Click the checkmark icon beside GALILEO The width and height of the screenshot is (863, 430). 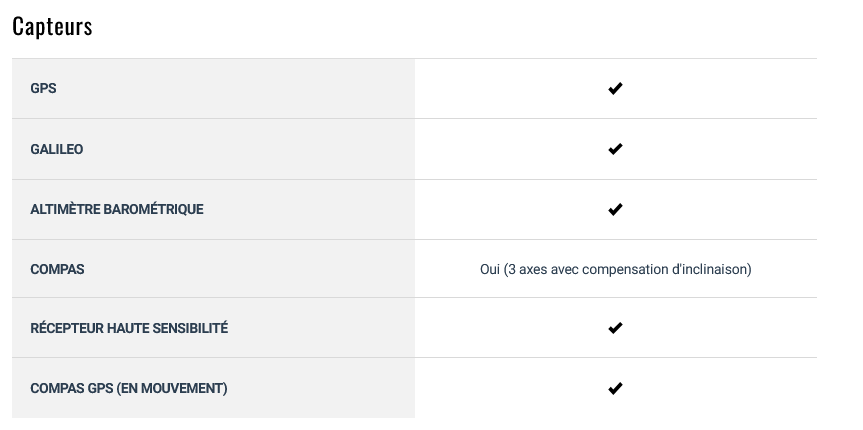click(x=615, y=149)
